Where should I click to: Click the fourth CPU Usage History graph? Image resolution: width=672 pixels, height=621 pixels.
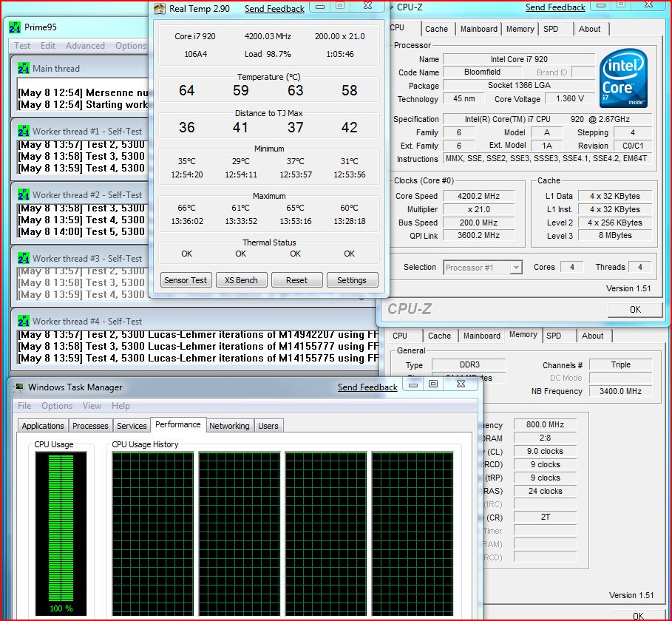[413, 534]
